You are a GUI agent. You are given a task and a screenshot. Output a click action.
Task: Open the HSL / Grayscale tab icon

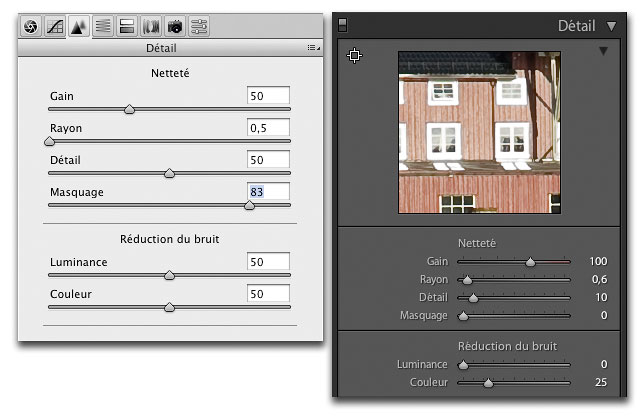103,27
